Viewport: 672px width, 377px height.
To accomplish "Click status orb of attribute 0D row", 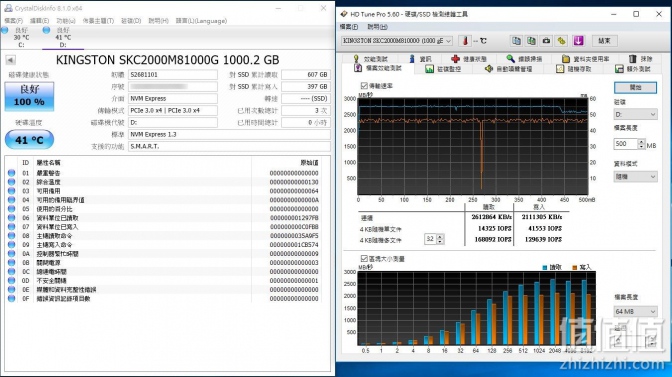I will pyautogui.click(x=12, y=281).
